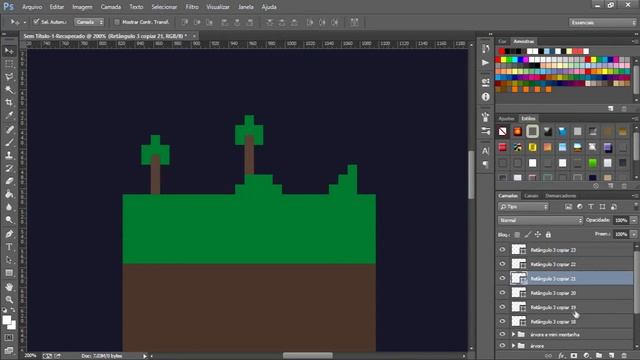Select the Dodge tool

click(x=9, y=220)
